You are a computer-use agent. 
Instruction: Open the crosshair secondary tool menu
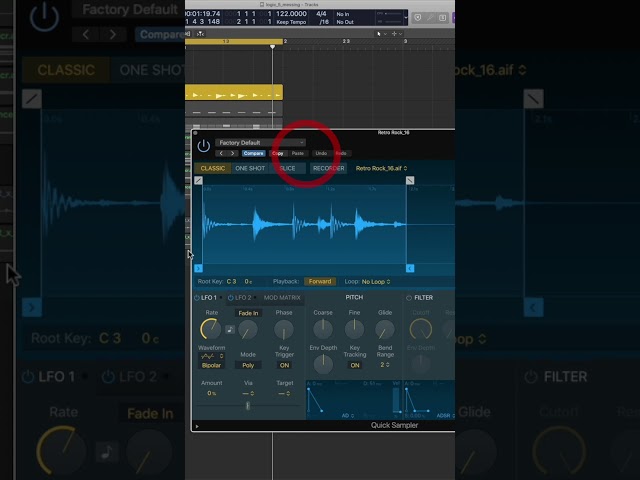click(397, 33)
